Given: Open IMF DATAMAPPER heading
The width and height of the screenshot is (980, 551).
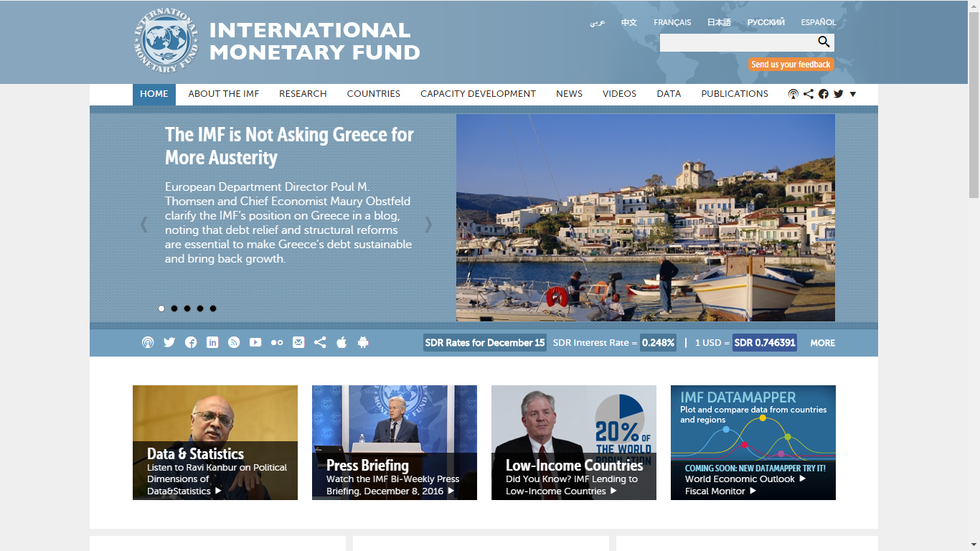Looking at the screenshot, I should 738,397.
